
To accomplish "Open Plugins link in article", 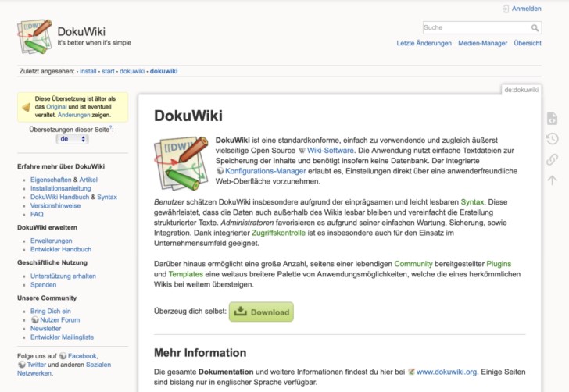I will click(x=499, y=264).
